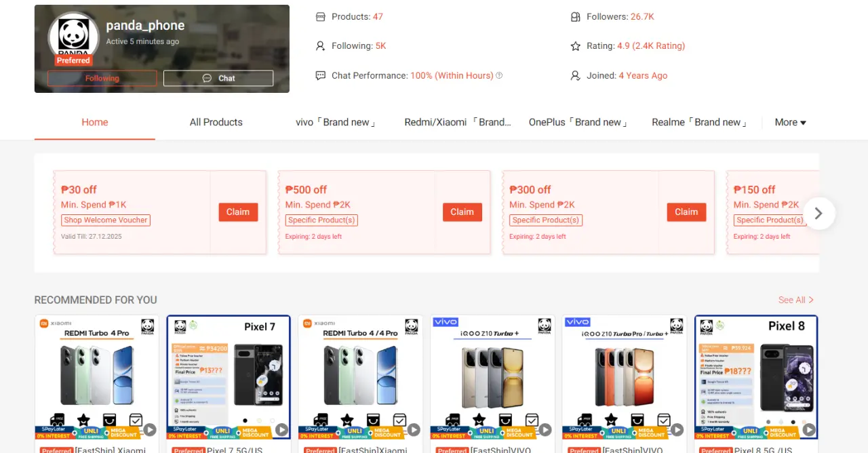Click Specific Product(s) tag on ₱300 voucher

546,220
